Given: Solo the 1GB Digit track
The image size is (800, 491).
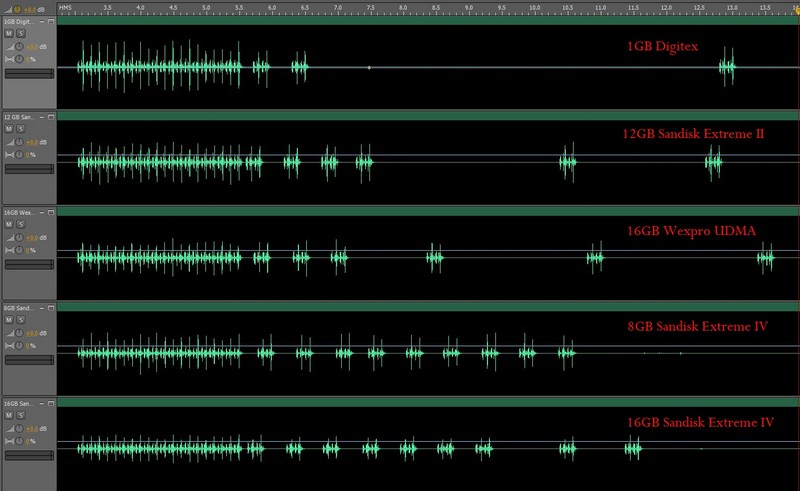Looking at the screenshot, I should [20, 33].
